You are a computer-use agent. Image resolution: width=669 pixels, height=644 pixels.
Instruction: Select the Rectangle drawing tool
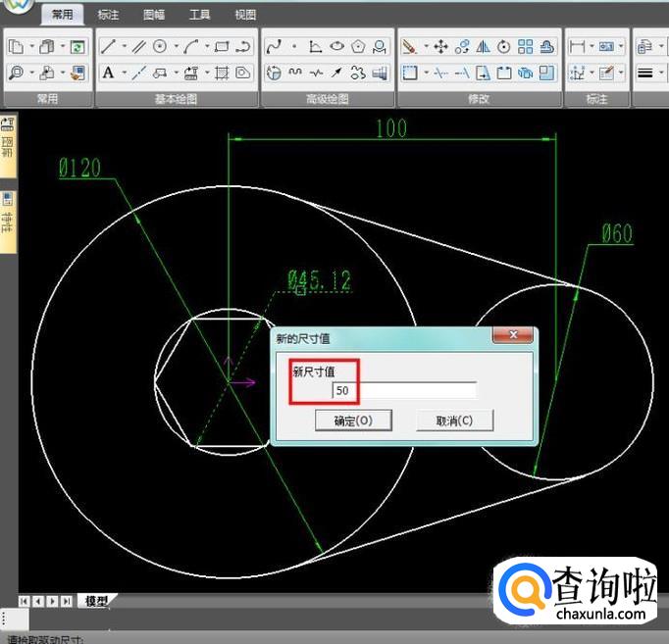(x=222, y=46)
